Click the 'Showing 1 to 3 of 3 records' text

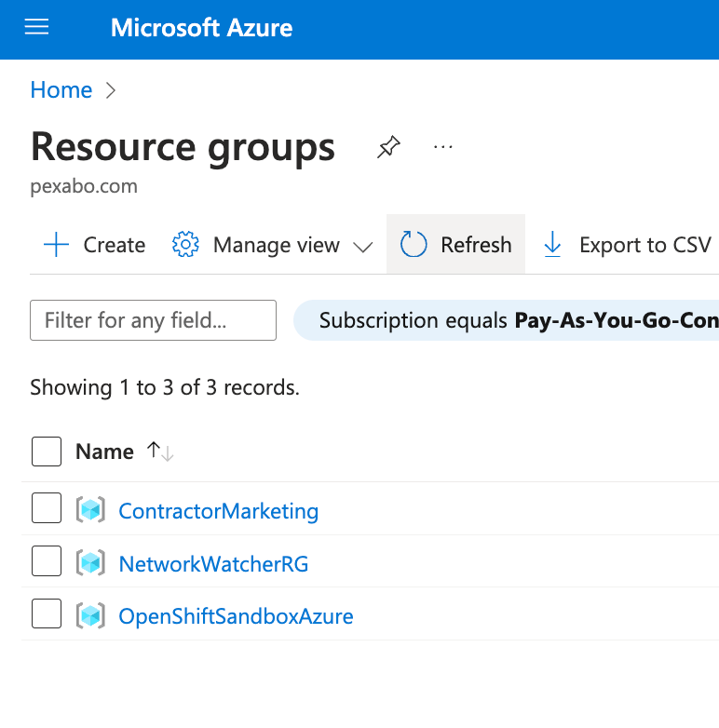pyautogui.click(x=165, y=387)
